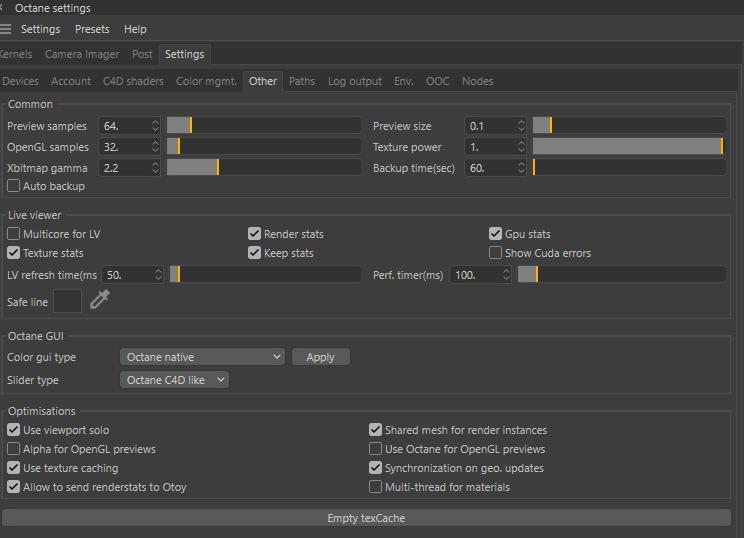
Task: Enable Use Octane for OpenGL previews
Action: pos(375,449)
